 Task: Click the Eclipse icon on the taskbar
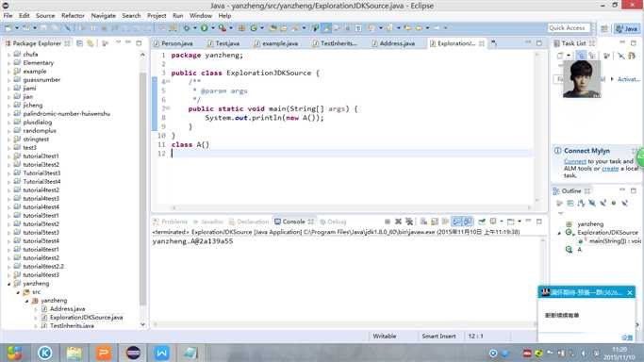coord(133,353)
